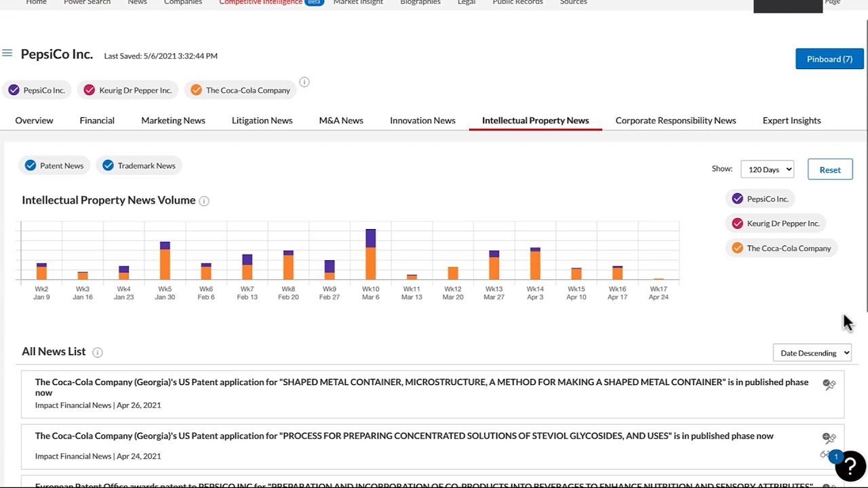Open the Litigation News tab
Screen dimensions: 868x488
(262, 120)
